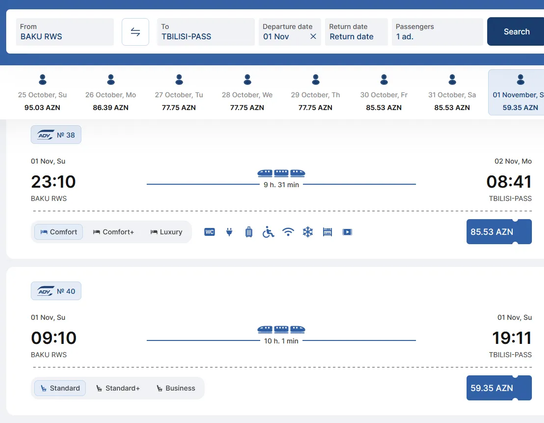Select the Standard+ class option
This screenshot has height=423, width=544.
coord(118,388)
